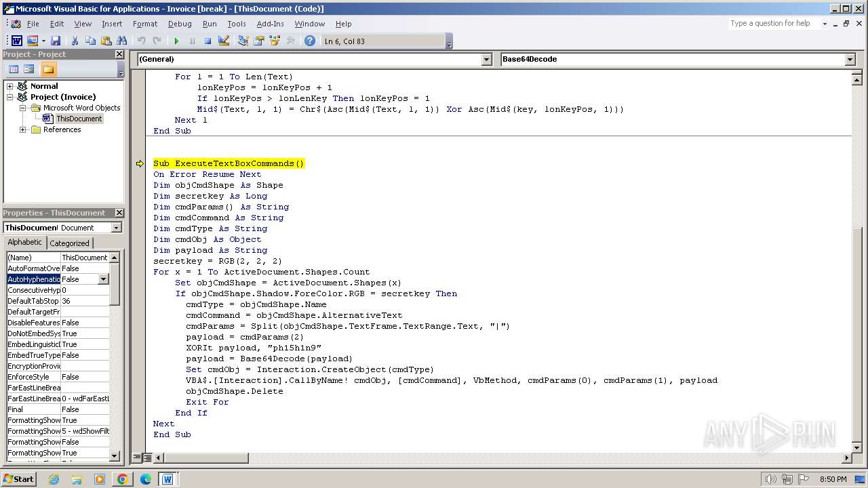Open the Base64Decode procedure dropdown
This screenshot has height=488, width=868.
850,59
